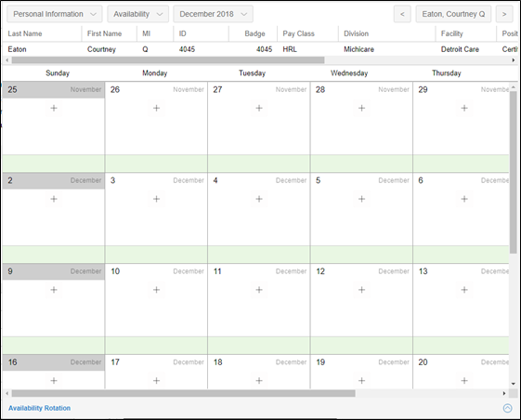Add availability on December 12
The height and width of the screenshot is (420, 521).
[x=362, y=290]
